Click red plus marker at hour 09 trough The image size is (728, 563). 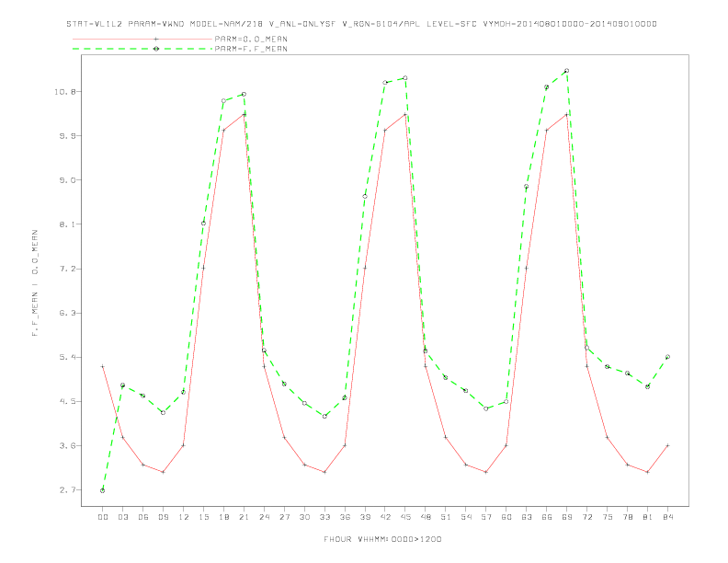163,472
